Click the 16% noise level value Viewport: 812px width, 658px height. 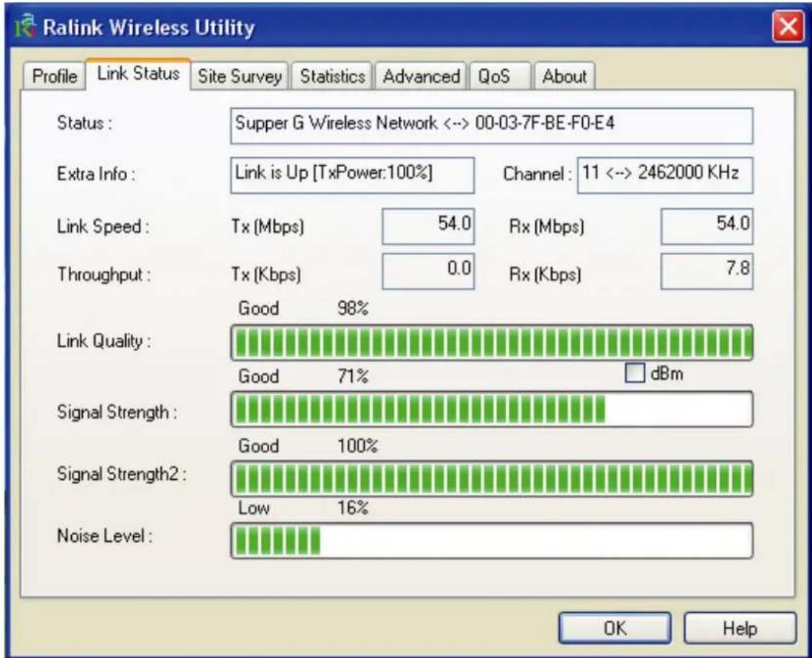coord(353,508)
